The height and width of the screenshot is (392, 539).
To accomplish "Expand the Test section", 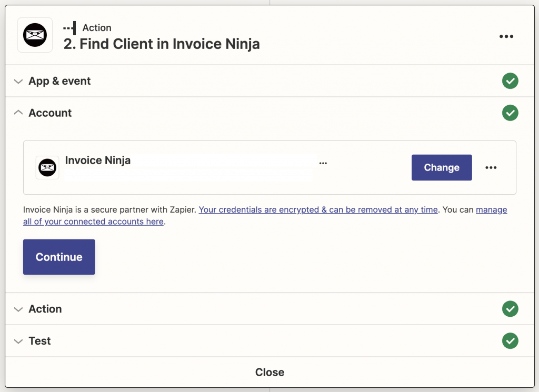I will click(18, 341).
